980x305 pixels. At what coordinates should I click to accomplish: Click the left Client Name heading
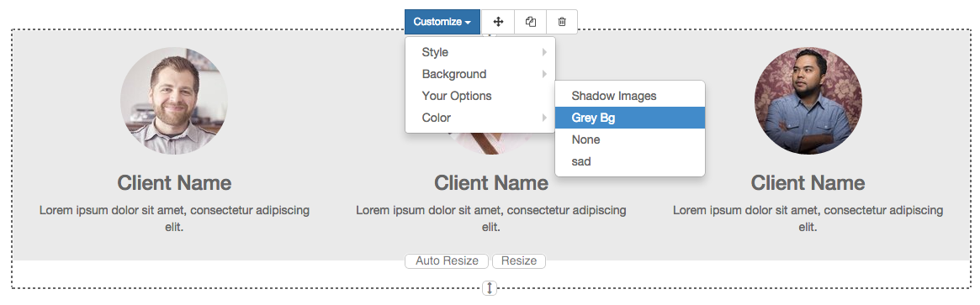[174, 183]
